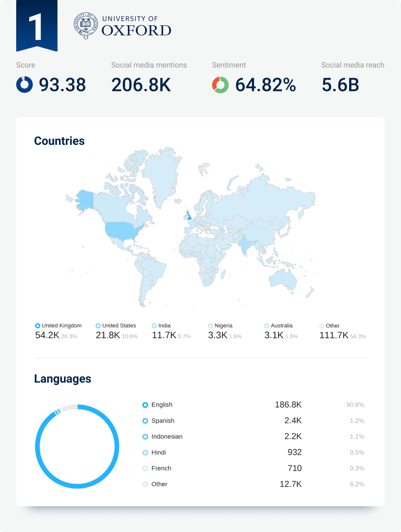The height and width of the screenshot is (532, 401).
Task: Click the Indonesian language label
Action: (x=167, y=437)
